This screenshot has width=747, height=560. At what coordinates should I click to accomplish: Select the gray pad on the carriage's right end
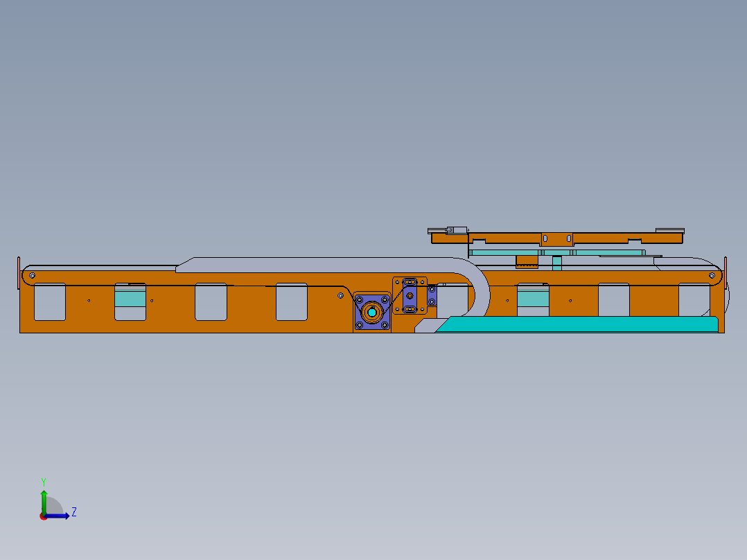click(670, 231)
